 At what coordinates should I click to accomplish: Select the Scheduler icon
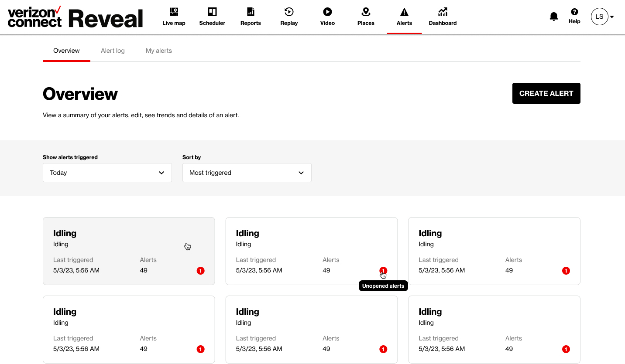212,16
